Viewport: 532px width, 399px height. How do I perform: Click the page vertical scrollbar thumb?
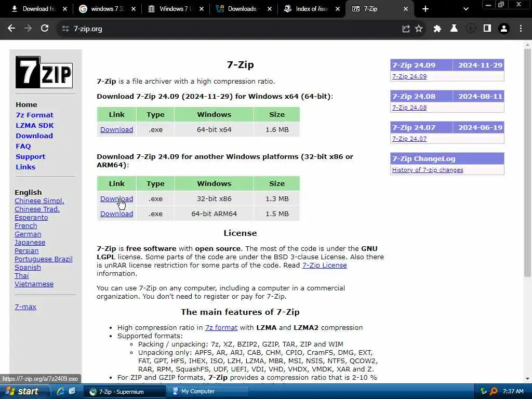click(x=527, y=163)
